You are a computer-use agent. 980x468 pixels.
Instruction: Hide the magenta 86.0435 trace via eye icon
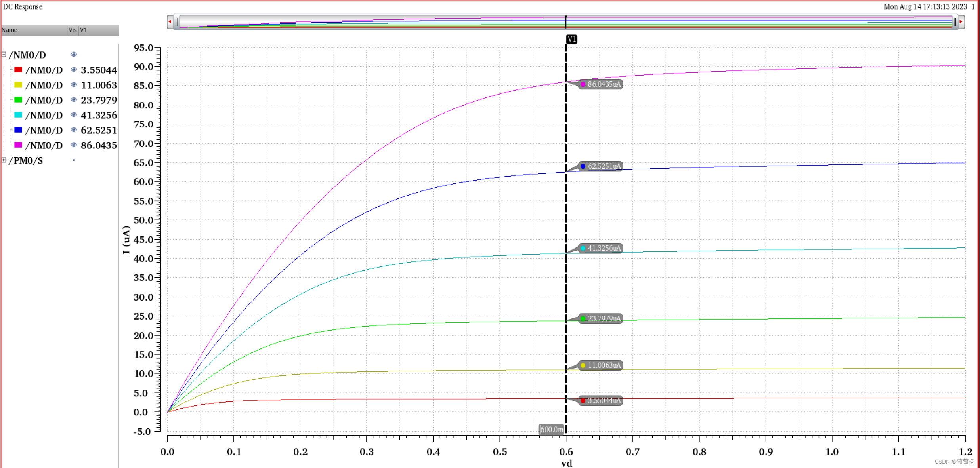click(74, 145)
